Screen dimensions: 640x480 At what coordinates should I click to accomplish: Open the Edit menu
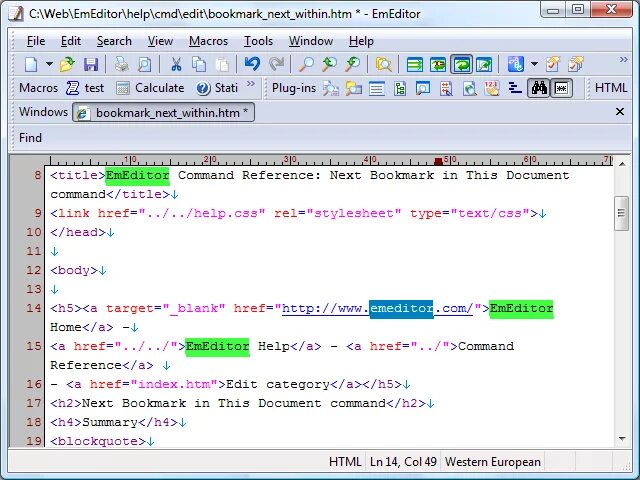click(x=71, y=41)
